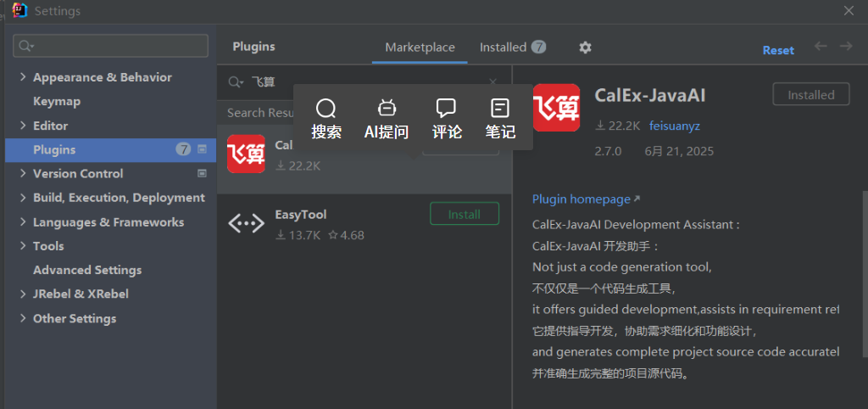Click the EasyTool plugin icon
Image resolution: width=868 pixels, height=409 pixels.
(247, 223)
